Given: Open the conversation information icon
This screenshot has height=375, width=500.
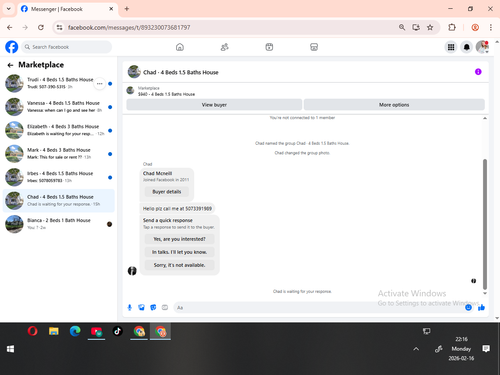Looking at the screenshot, I should [478, 72].
